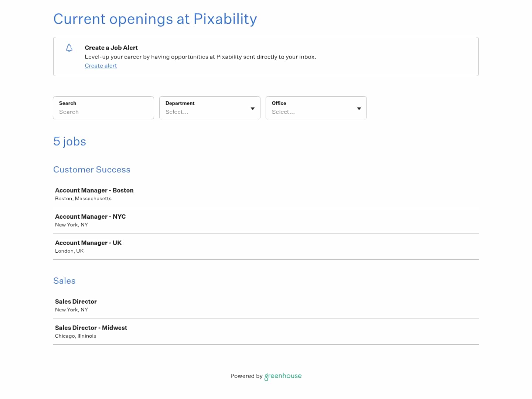Viewport: 532px width, 399px height.
Task: Click the Department dropdown arrow
Action: [x=253, y=109]
